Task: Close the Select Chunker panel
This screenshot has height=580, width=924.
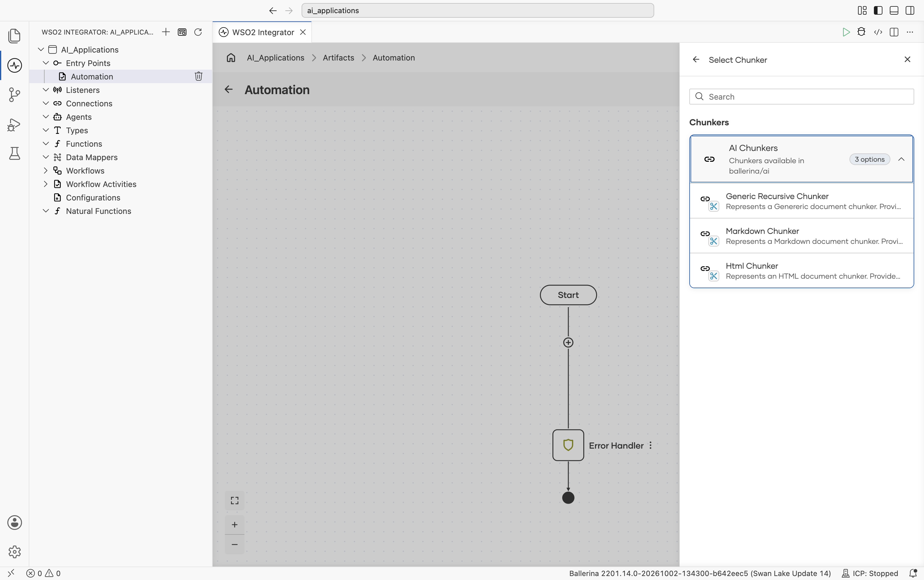Action: (907, 60)
